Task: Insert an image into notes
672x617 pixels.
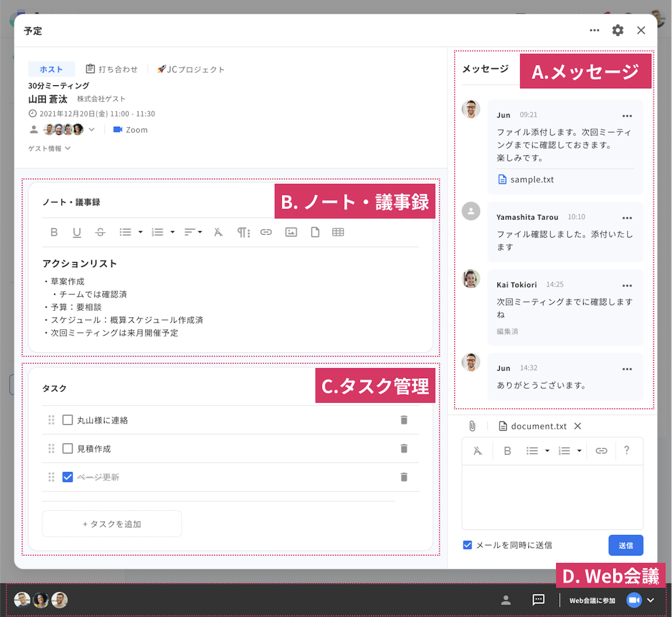Action: (x=291, y=232)
